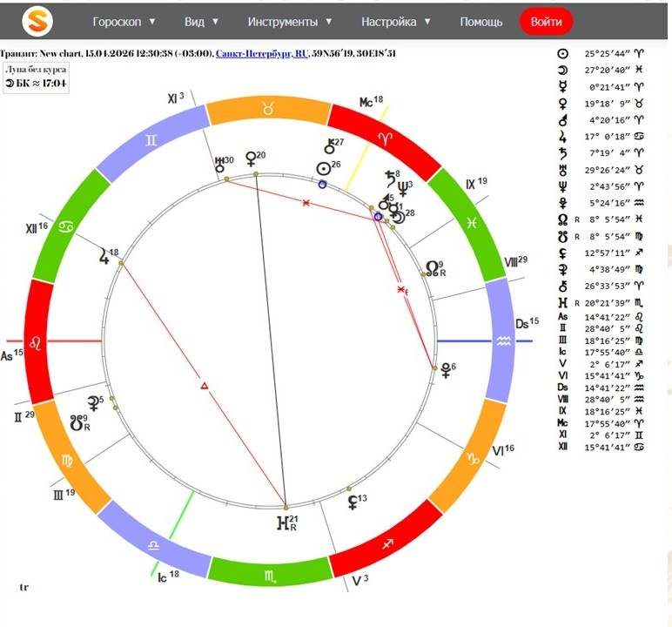
Task: Select the Jupiter glyph marked 18
Action: coord(104,256)
